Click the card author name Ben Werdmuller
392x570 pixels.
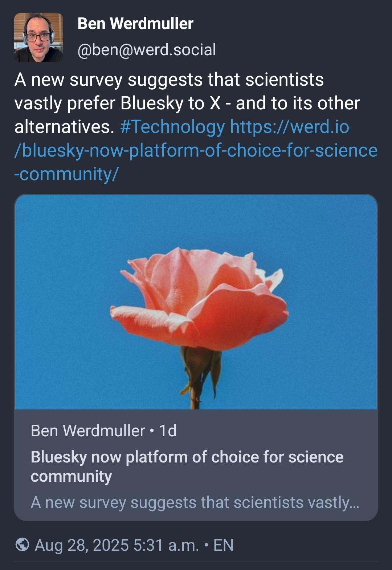click(88, 431)
